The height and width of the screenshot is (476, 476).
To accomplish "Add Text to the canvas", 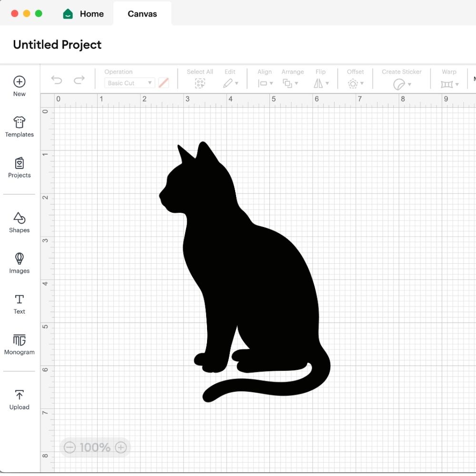I will point(19,304).
